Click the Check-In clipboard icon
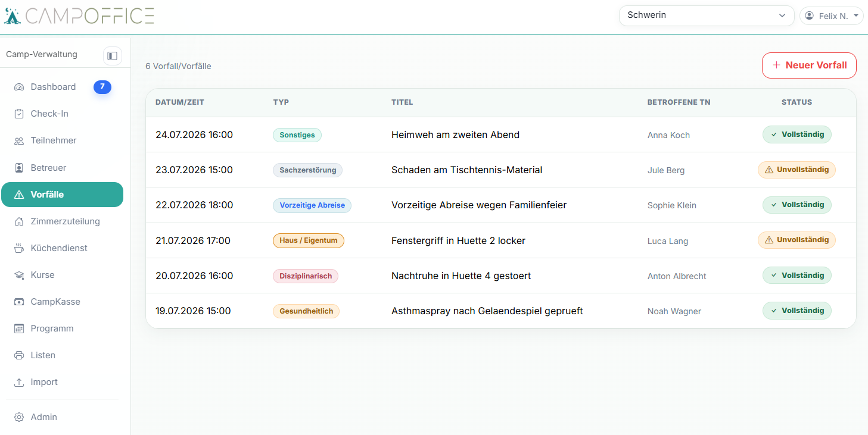Viewport: 868px width, 435px height. pyautogui.click(x=19, y=114)
